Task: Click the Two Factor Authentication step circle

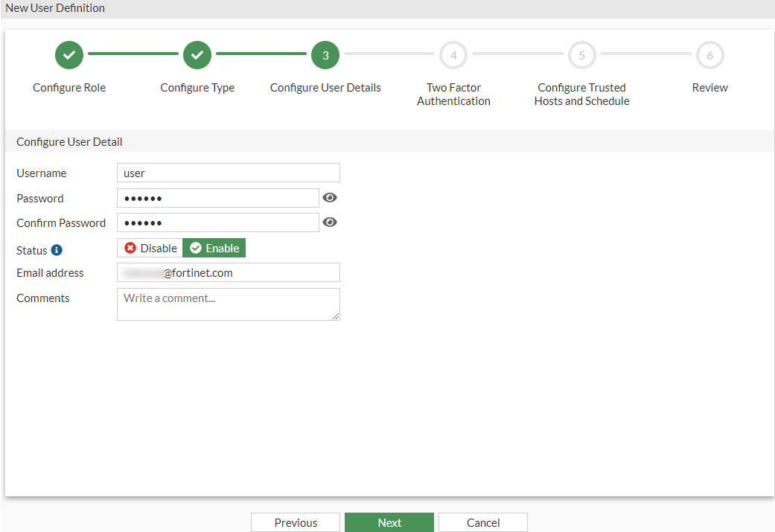Action: 453,54
